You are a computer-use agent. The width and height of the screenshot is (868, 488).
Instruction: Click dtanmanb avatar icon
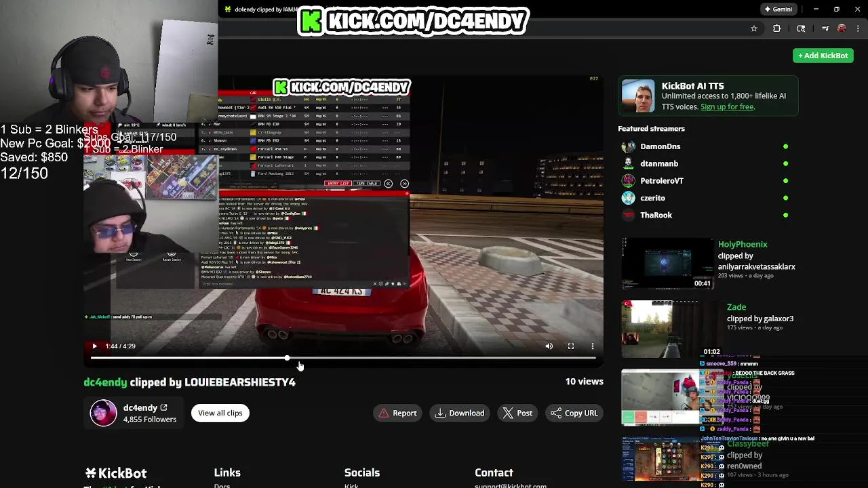tap(629, 163)
